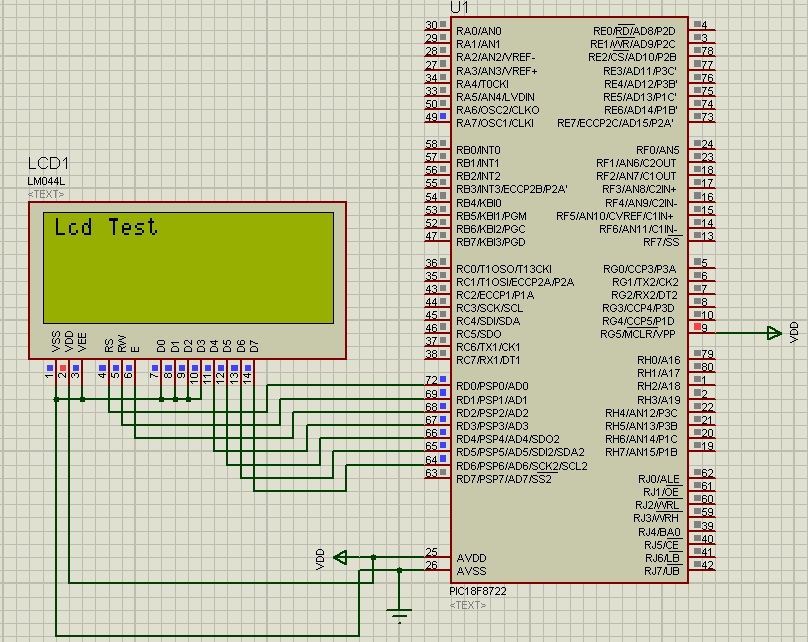Click the AVDD pin label
The width and height of the screenshot is (808, 642).
(471, 558)
